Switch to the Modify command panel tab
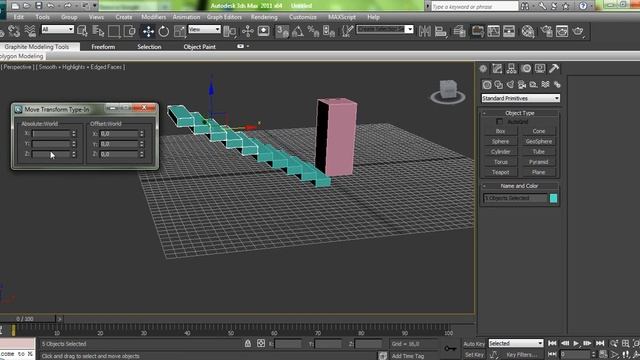The height and width of the screenshot is (360, 640). point(497,69)
